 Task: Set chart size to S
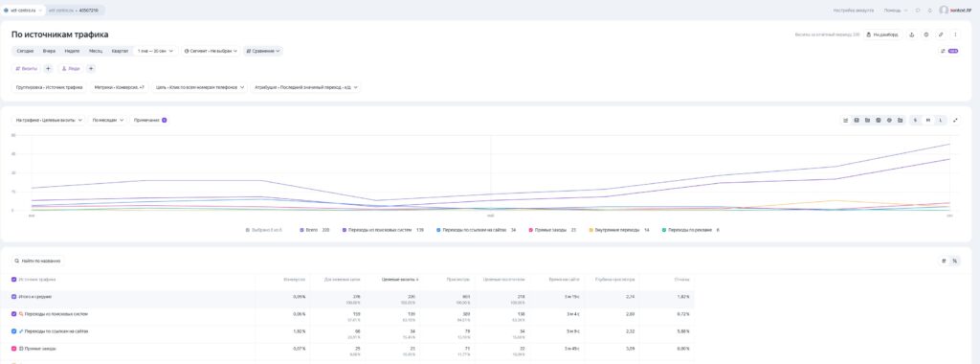pyautogui.click(x=916, y=120)
